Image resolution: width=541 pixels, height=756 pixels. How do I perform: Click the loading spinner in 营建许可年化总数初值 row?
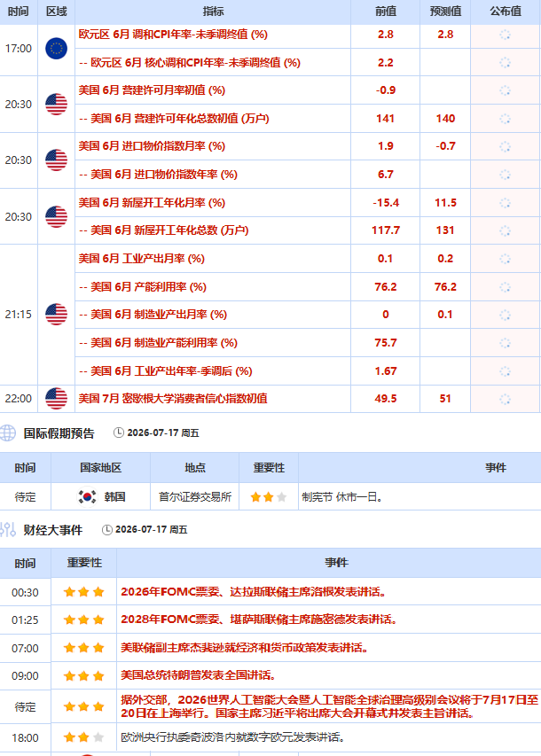click(505, 119)
